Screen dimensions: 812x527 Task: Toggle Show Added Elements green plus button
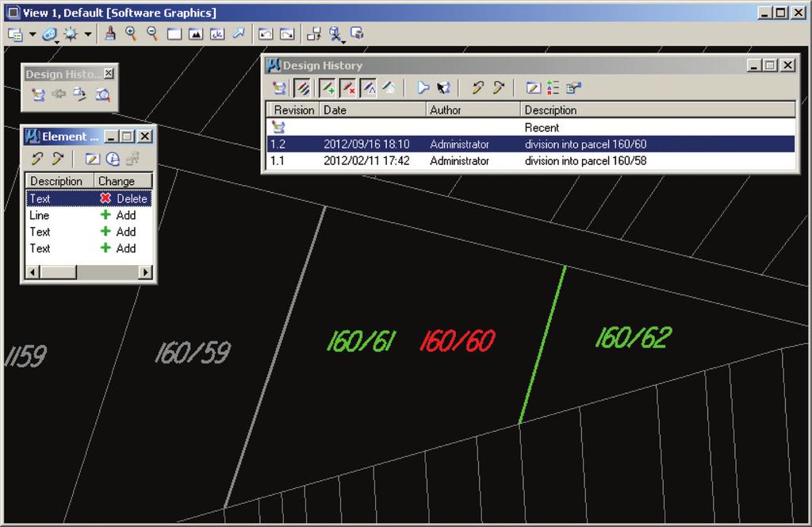point(327,88)
